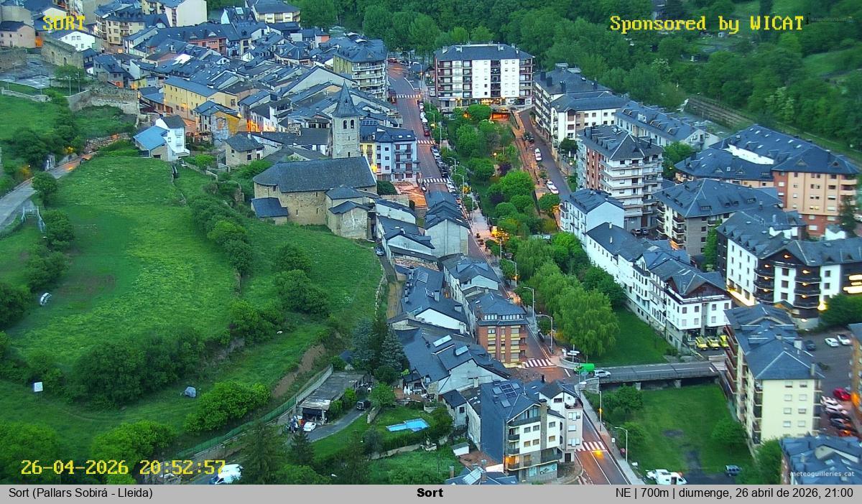This screenshot has height=504, width=862.
Task: Click the road bridge over the river
Action: click(657, 372)
